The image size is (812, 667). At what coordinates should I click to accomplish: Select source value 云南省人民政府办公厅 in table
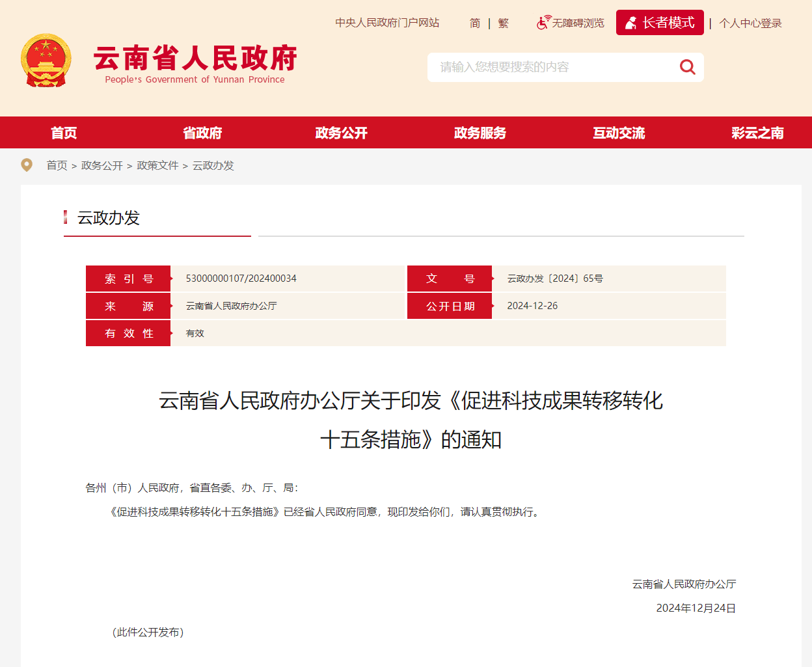tap(232, 306)
